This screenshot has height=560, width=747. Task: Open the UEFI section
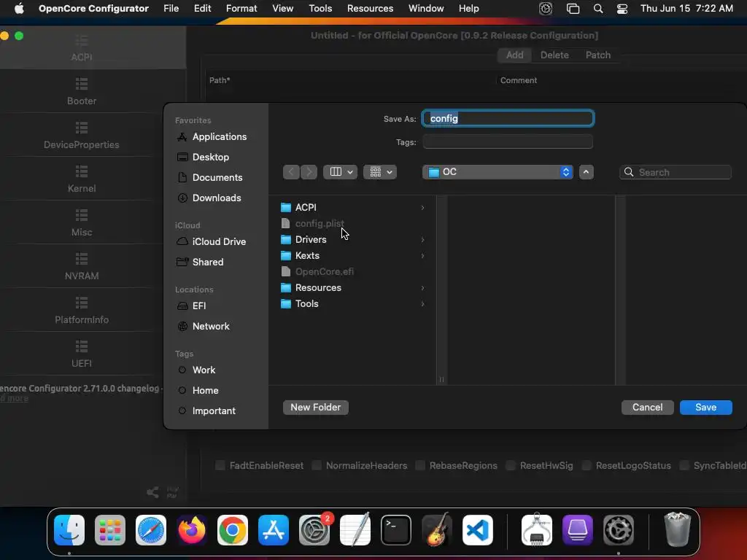(82, 354)
